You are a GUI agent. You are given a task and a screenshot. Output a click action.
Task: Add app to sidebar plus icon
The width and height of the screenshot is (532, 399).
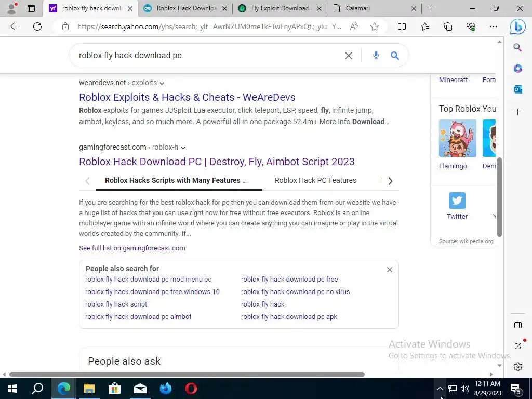click(518, 112)
